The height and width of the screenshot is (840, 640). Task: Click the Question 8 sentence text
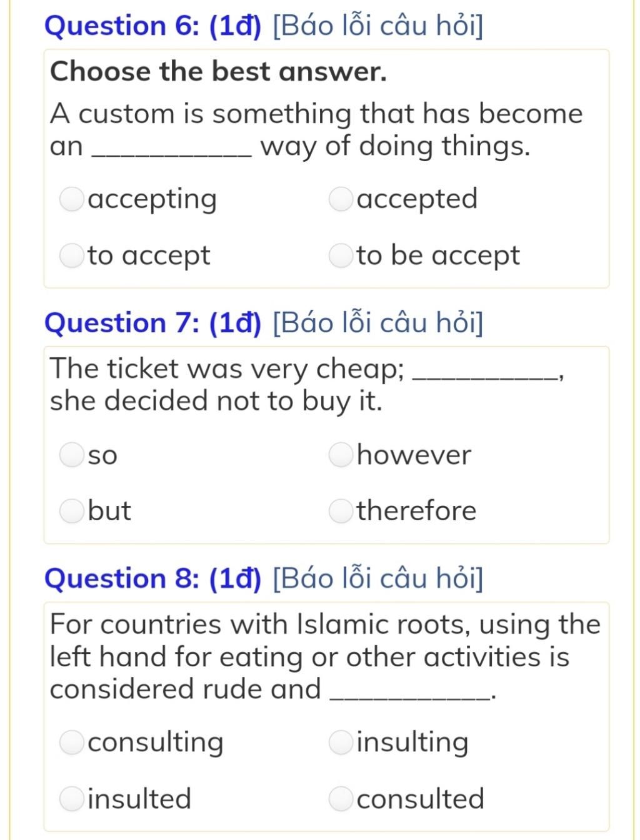tap(325, 657)
